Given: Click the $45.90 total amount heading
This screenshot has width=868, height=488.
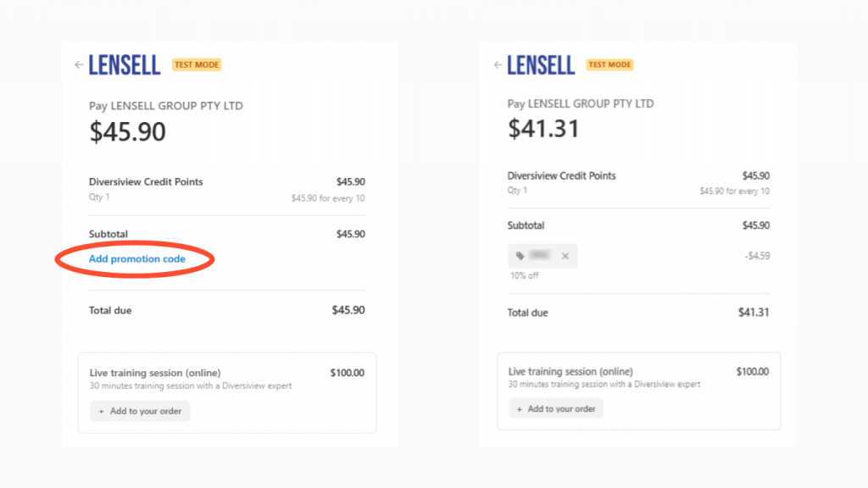Looking at the screenshot, I should (x=126, y=131).
